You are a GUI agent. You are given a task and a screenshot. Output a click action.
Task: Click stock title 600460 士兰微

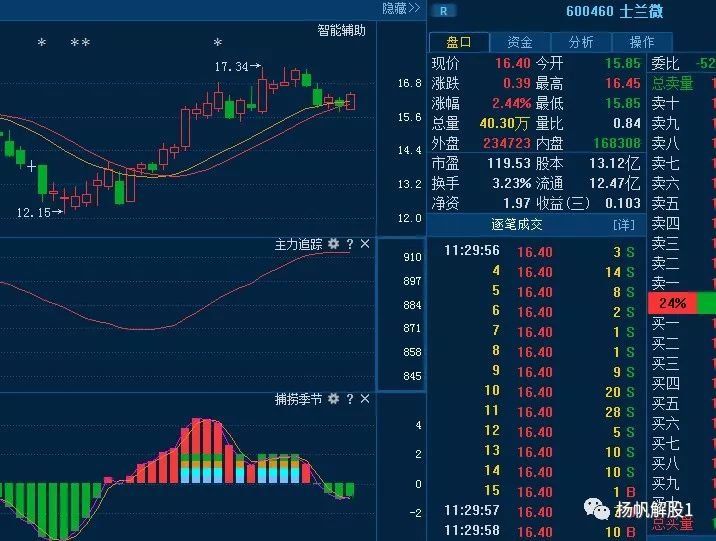[x=615, y=11]
